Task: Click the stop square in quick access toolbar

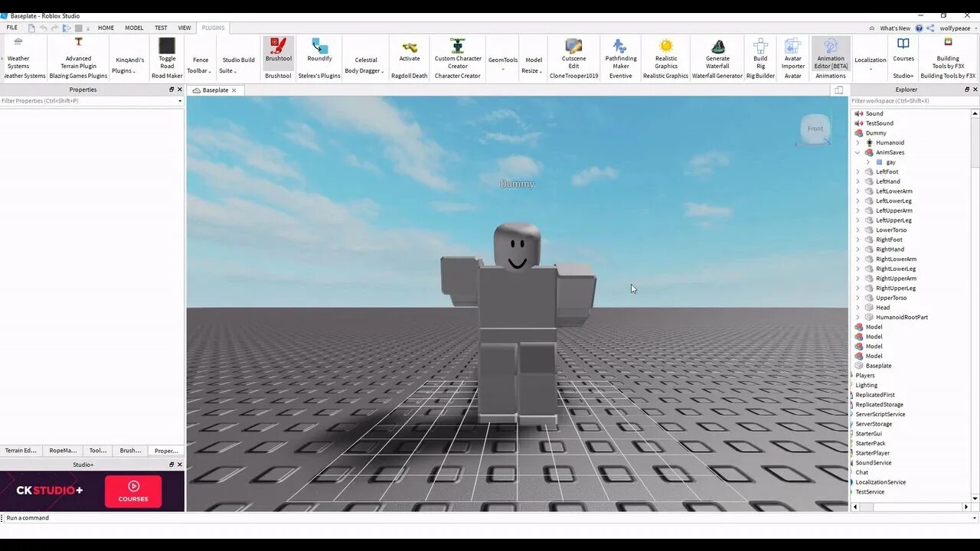Action: point(78,28)
